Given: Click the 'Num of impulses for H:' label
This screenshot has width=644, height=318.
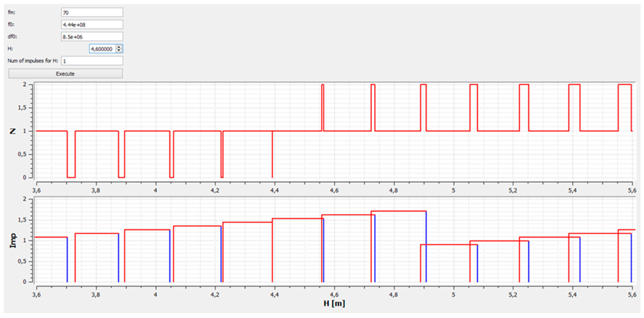Looking at the screenshot, I should point(33,61).
